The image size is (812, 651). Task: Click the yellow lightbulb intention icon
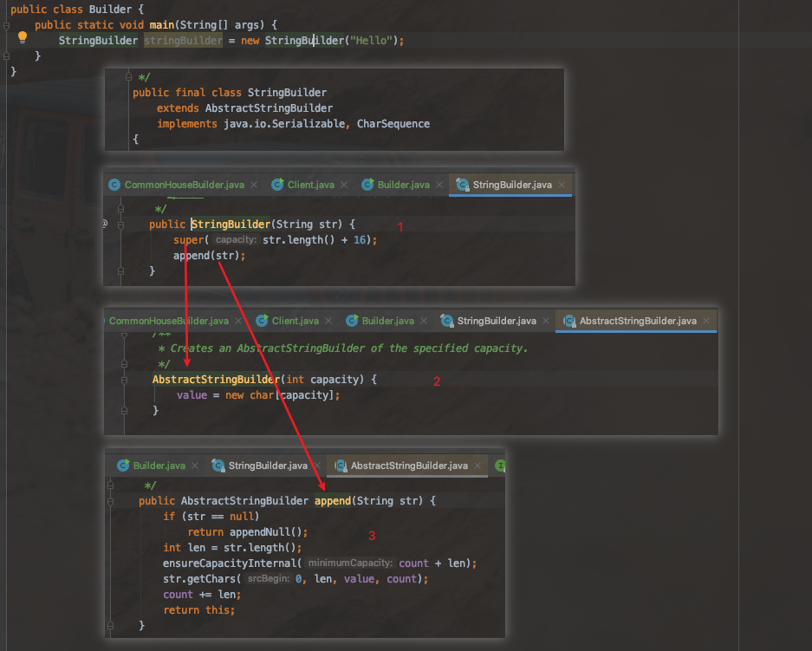(23, 37)
